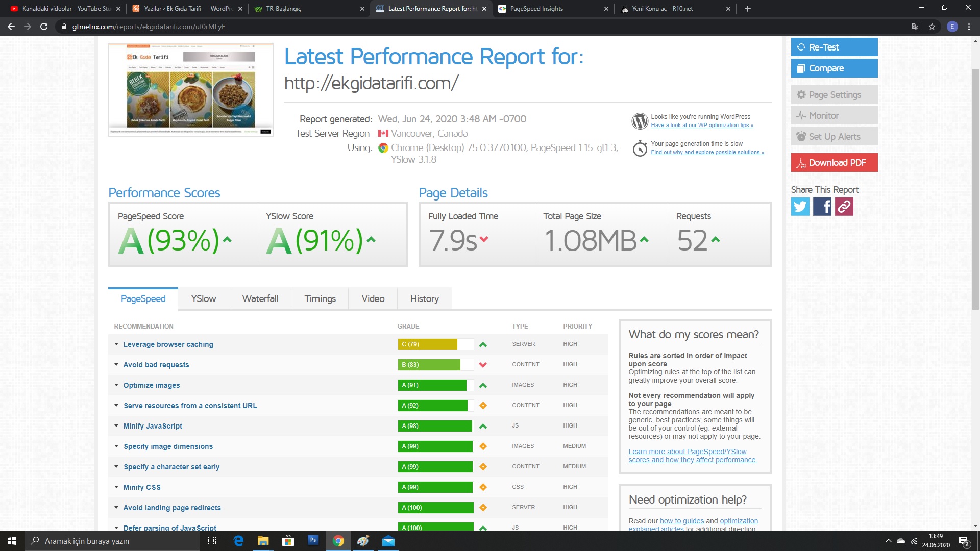Click the WordPress logo icon
The image size is (980, 551).
(640, 121)
